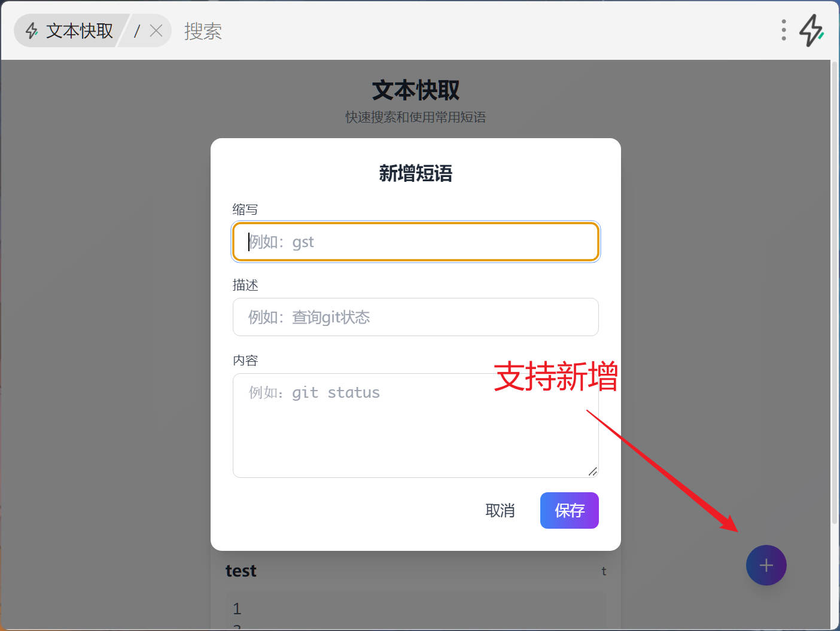Click the lightning logo at top right
The width and height of the screenshot is (840, 631).
811,30
